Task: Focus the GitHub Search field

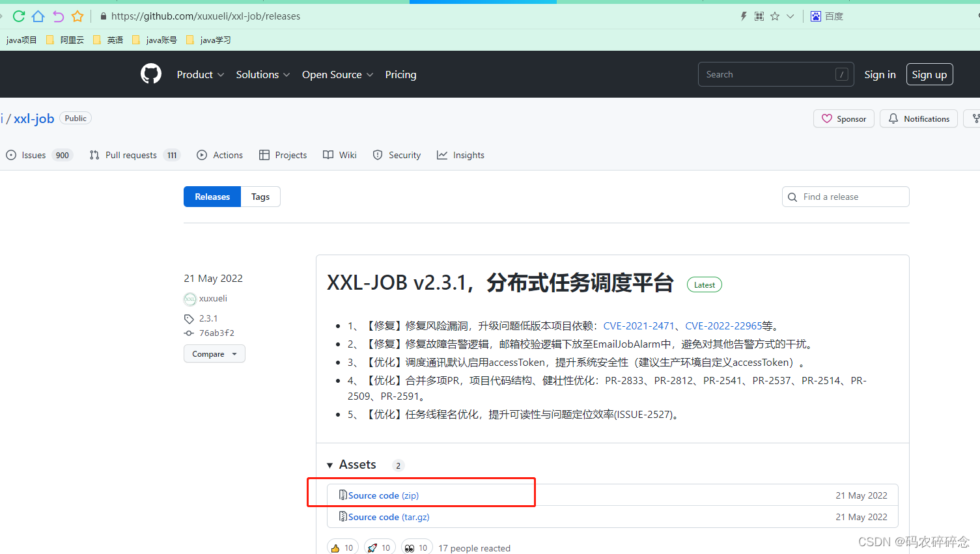Action: [x=776, y=74]
